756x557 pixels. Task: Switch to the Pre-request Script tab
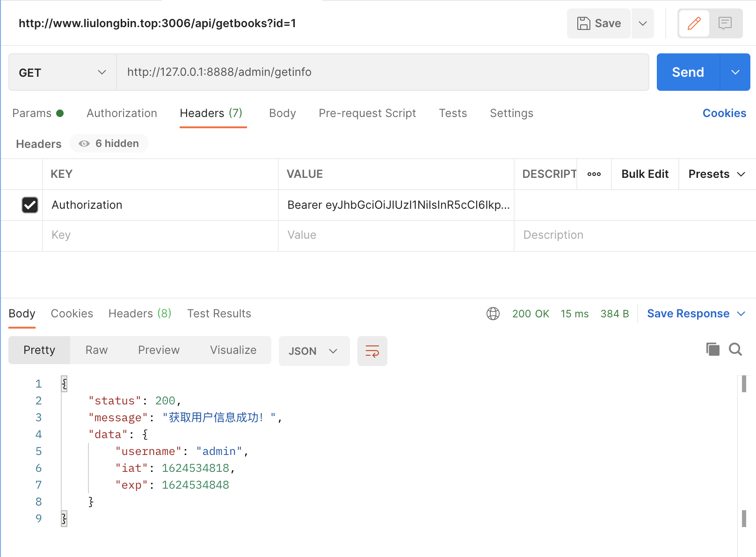tap(367, 113)
